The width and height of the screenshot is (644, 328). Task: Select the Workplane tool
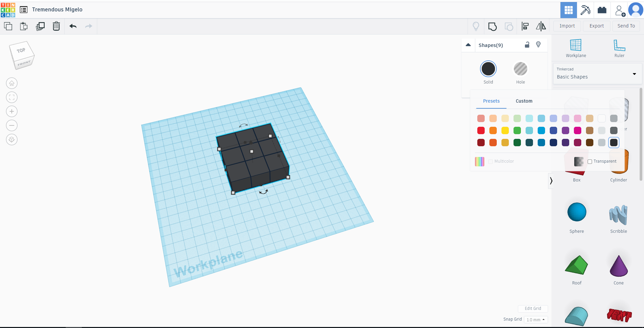(x=576, y=48)
